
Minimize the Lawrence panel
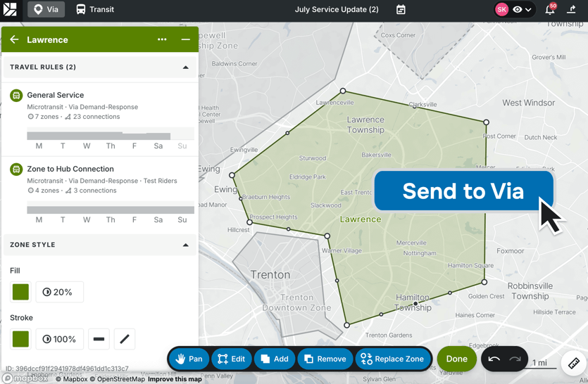(x=186, y=39)
